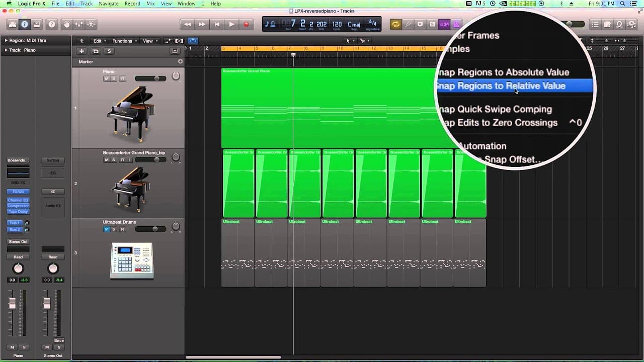This screenshot has width=644, height=362.
Task: Open the Edit dropdown in Tracks area
Action: 99,41
